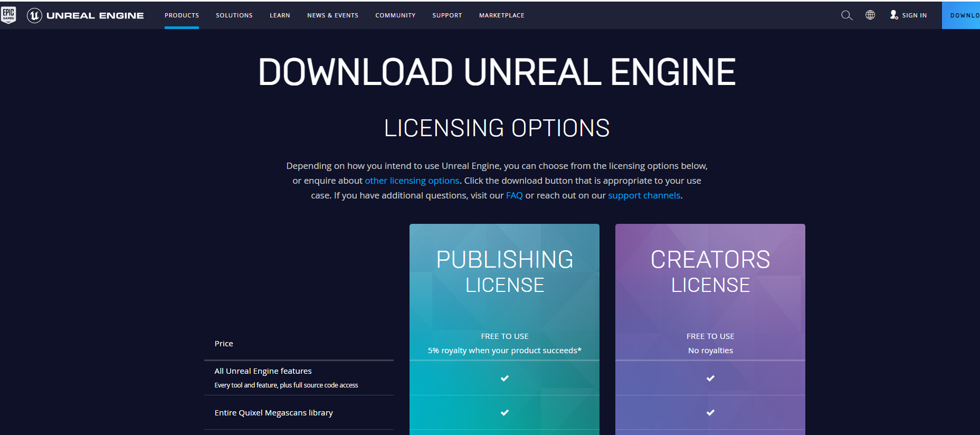Click the Epic Games logo icon
The width and height of the screenshot is (980, 435).
8,15
